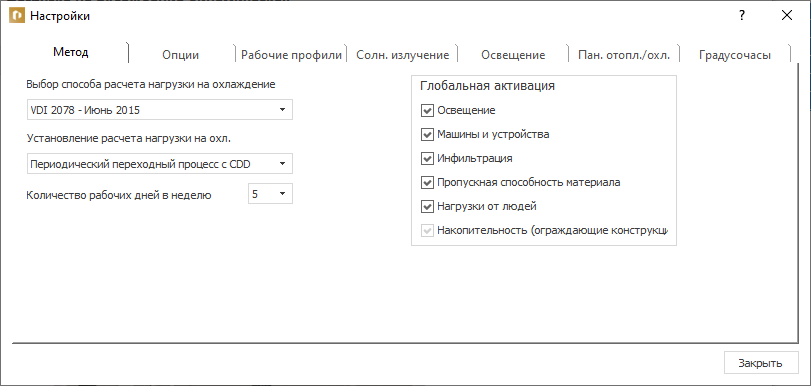Uncheck the Освещение checkbox

[x=427, y=110]
